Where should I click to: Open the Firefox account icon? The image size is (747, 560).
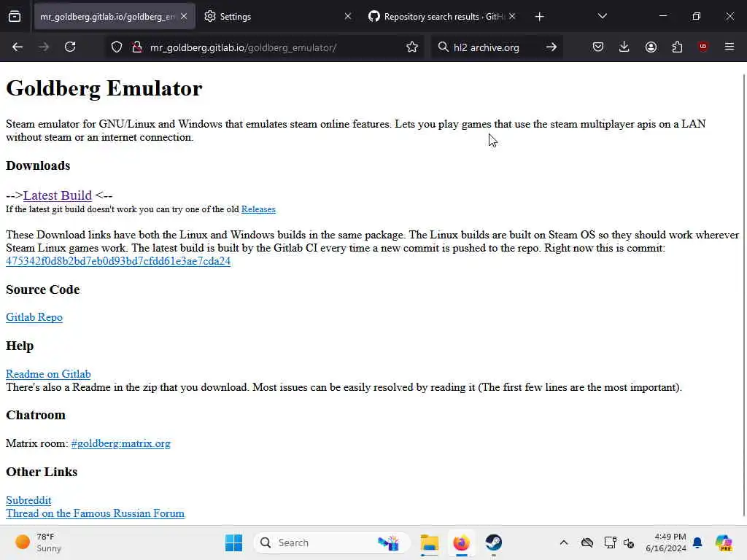(x=651, y=47)
